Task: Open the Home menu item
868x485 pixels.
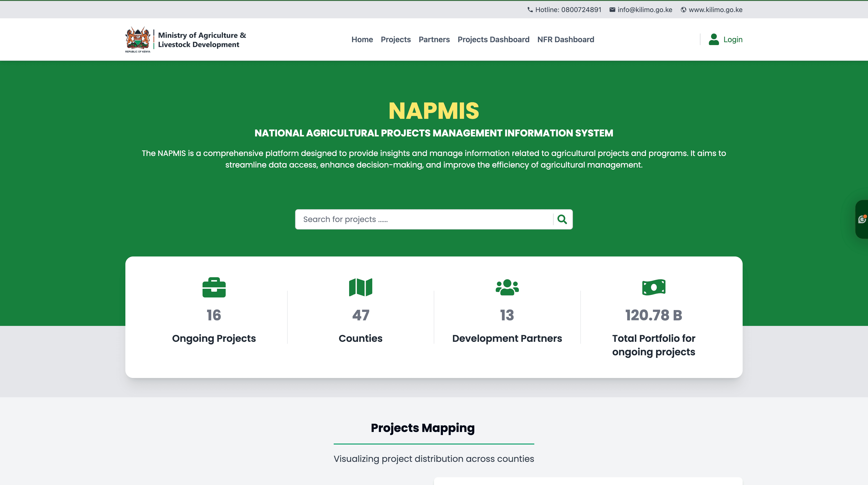Action: [362, 39]
